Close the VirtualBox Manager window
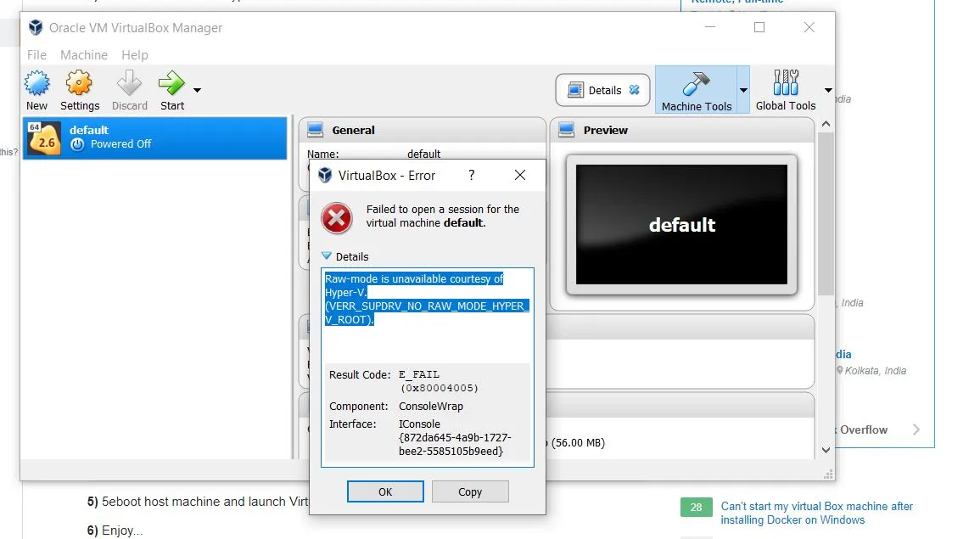The height and width of the screenshot is (539, 980). tap(809, 27)
